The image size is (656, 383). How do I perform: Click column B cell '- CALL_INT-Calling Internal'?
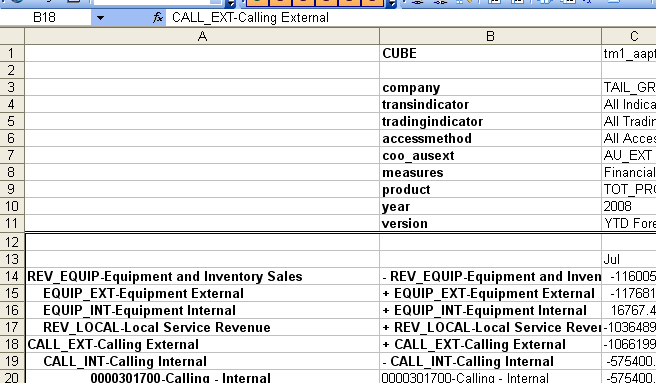490,361
